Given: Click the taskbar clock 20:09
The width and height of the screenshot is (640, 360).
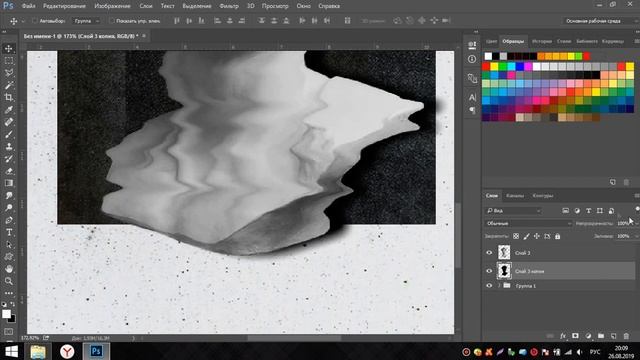Looking at the screenshot, I should tap(621, 348).
